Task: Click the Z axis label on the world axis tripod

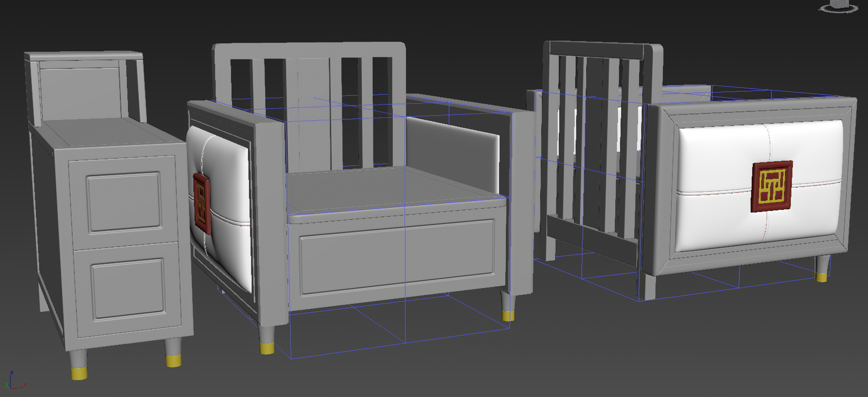Action: (12, 372)
